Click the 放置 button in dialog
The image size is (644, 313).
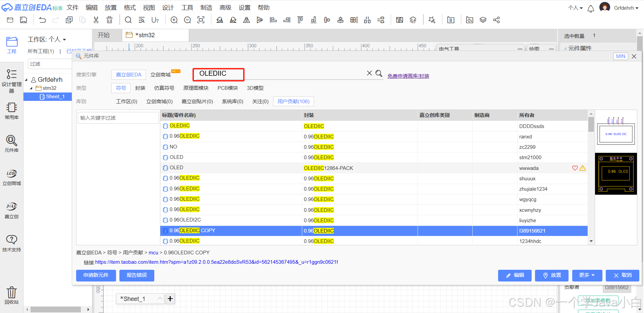[552, 275]
